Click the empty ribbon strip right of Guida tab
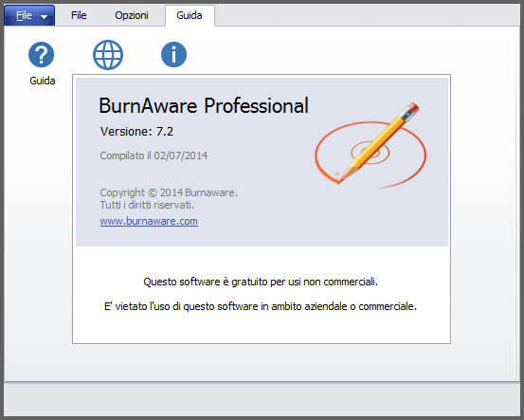This screenshot has height=420, width=524. [x=367, y=15]
